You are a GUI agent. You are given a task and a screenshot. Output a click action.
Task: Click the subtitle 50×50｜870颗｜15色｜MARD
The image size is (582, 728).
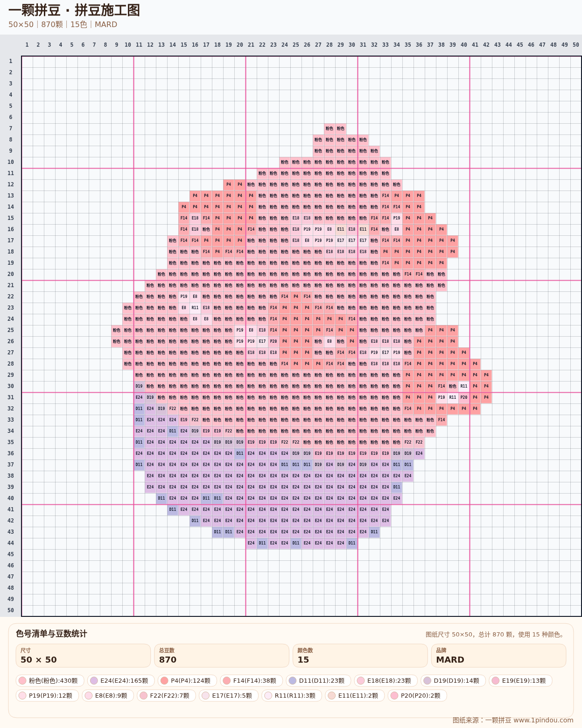tap(63, 24)
